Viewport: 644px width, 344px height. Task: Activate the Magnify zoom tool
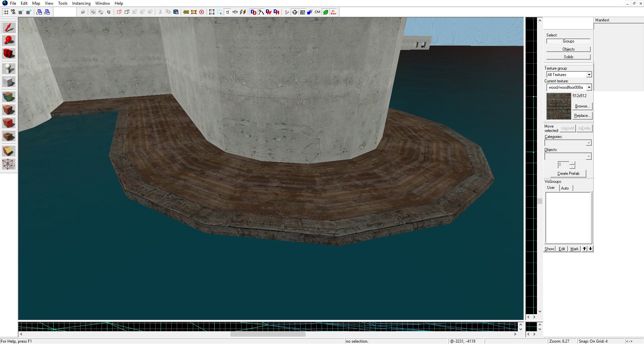9,41
